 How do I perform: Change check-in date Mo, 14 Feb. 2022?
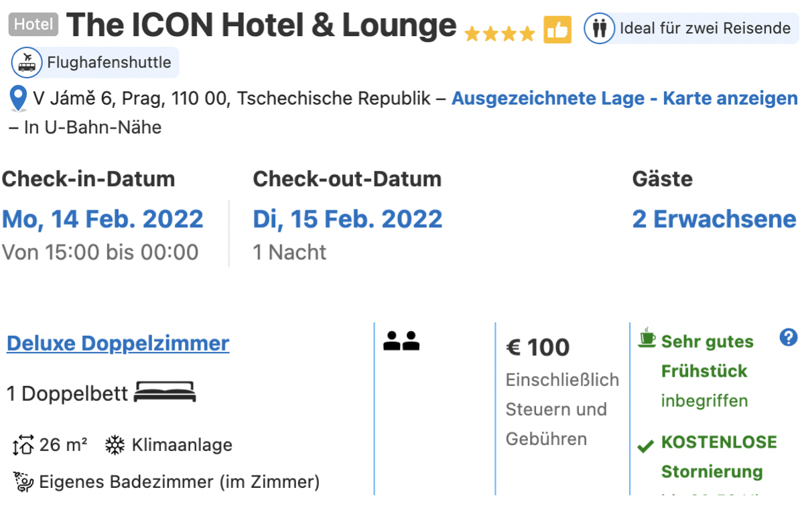click(103, 219)
